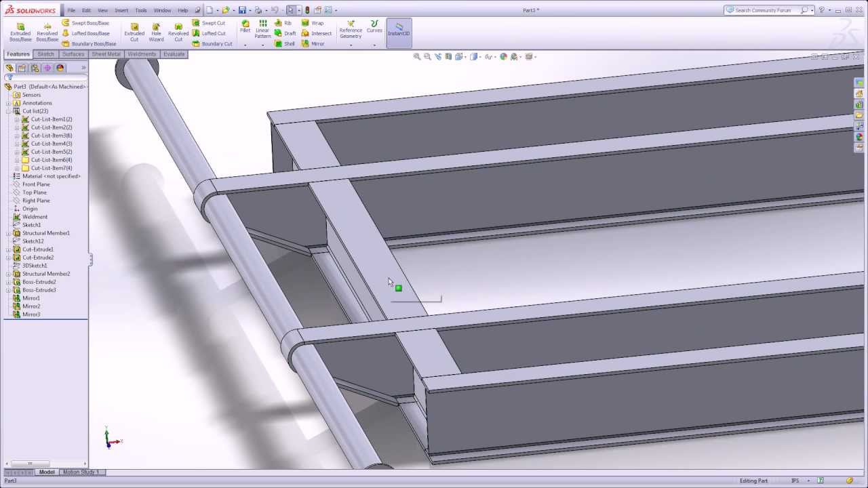Choose the Swept Boss/Base tool
The height and width of the screenshot is (488, 868).
(x=85, y=23)
